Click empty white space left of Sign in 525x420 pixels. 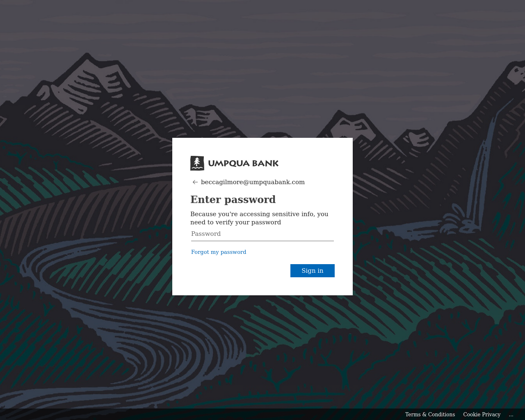(238, 271)
